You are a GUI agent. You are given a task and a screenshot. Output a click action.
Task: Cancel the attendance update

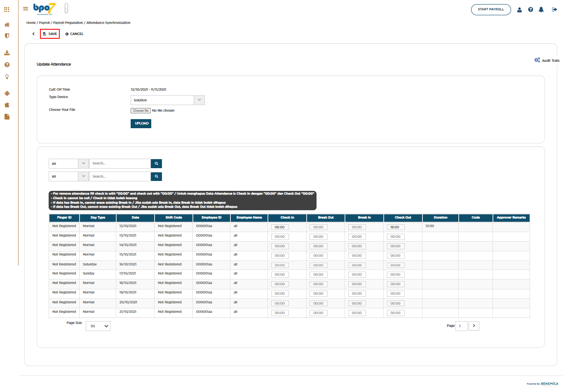click(x=74, y=34)
